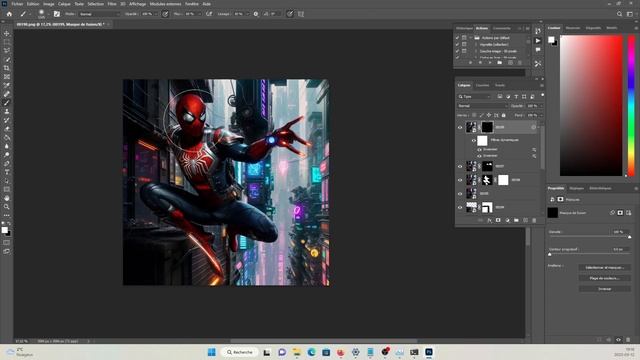Select the Crop tool
This screenshot has width=640, height=360.
(7, 68)
